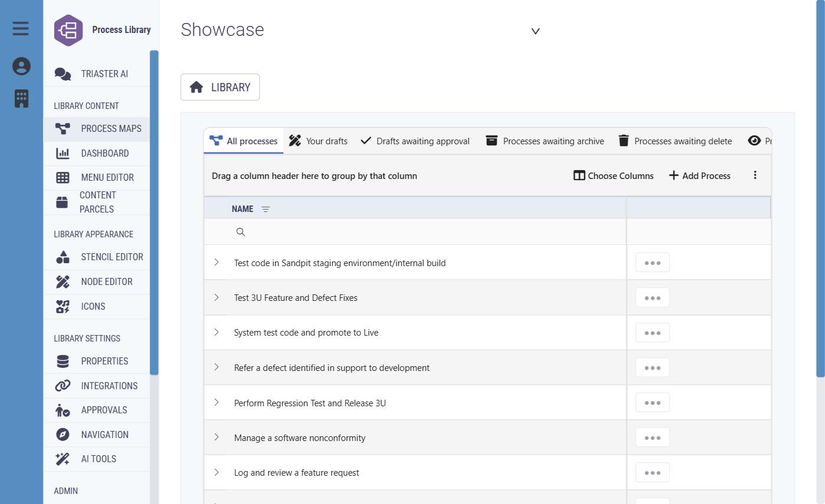Open Triaster AI chat
825x504 pixels.
[97, 74]
